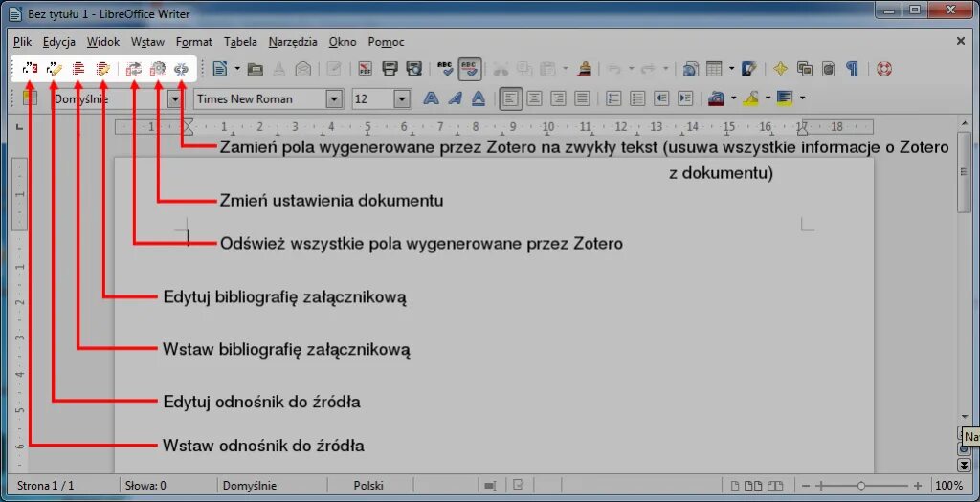Open the Pomoc menu

tap(387, 42)
